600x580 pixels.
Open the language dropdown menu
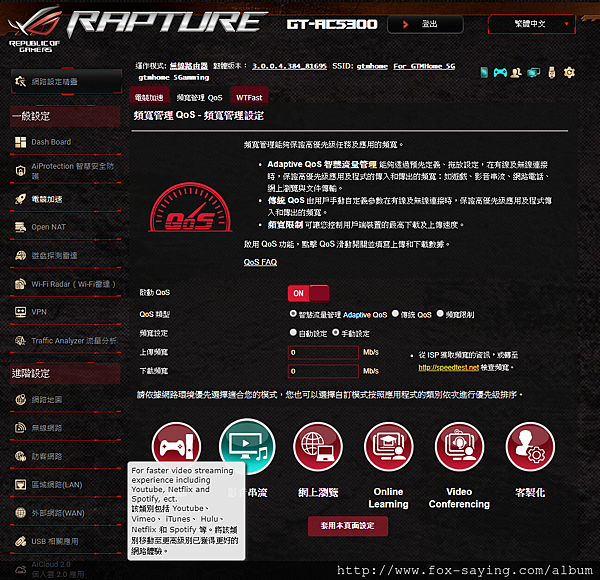(532, 24)
